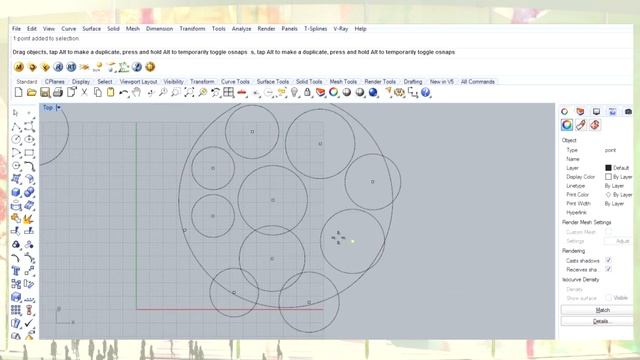Image resolution: width=640 pixels, height=360 pixels.
Task: Click the padlock Lock objects icon
Action: coord(307,93)
